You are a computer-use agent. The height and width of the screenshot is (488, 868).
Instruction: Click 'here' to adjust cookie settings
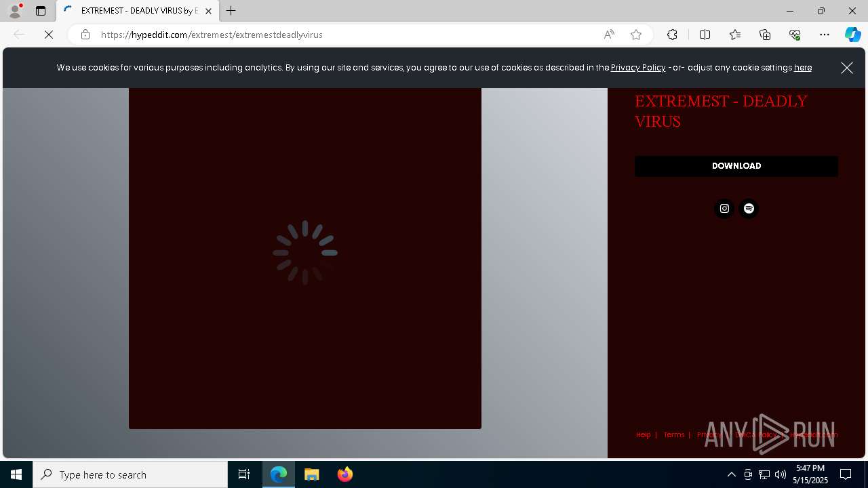pyautogui.click(x=803, y=68)
